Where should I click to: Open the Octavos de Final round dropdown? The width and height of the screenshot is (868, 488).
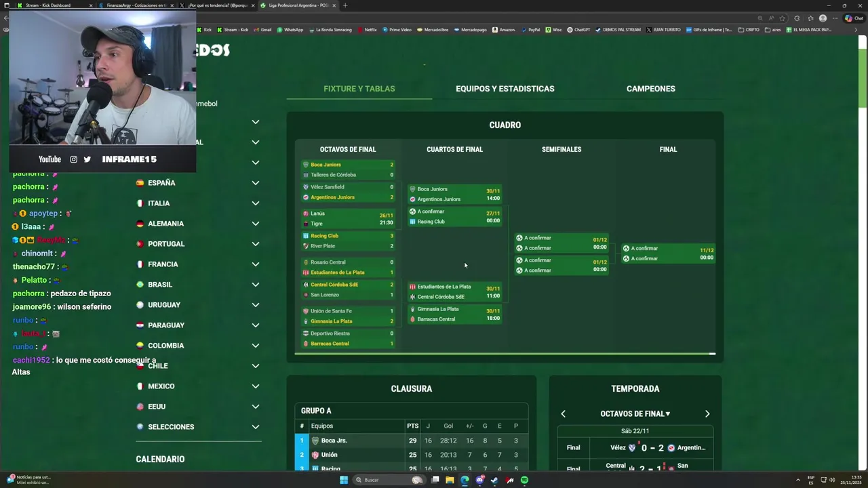click(635, 413)
